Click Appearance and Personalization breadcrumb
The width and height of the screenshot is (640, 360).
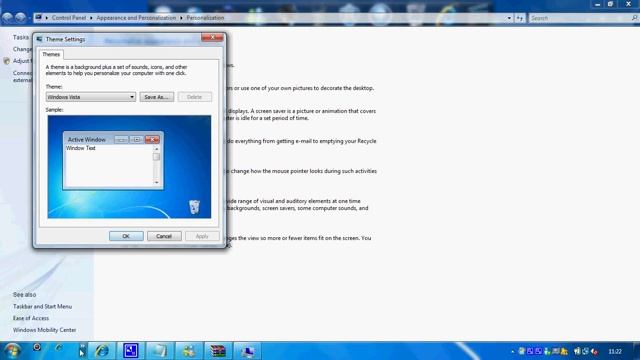pyautogui.click(x=136, y=18)
